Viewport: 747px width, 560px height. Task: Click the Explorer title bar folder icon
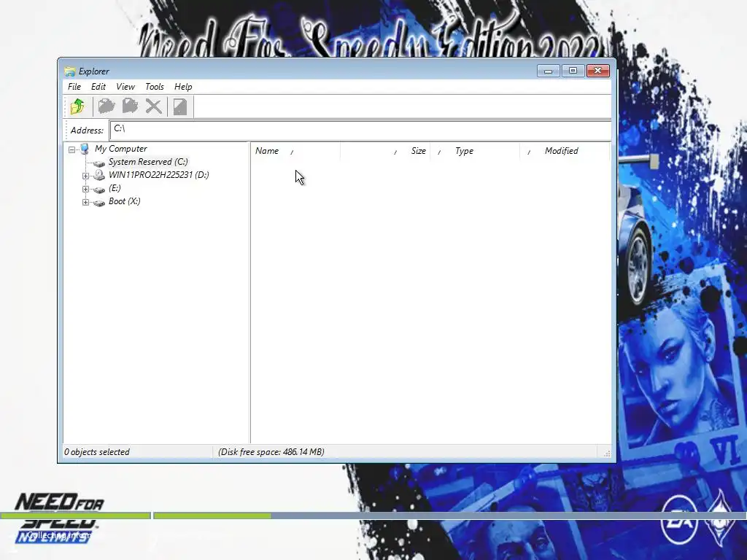point(70,71)
